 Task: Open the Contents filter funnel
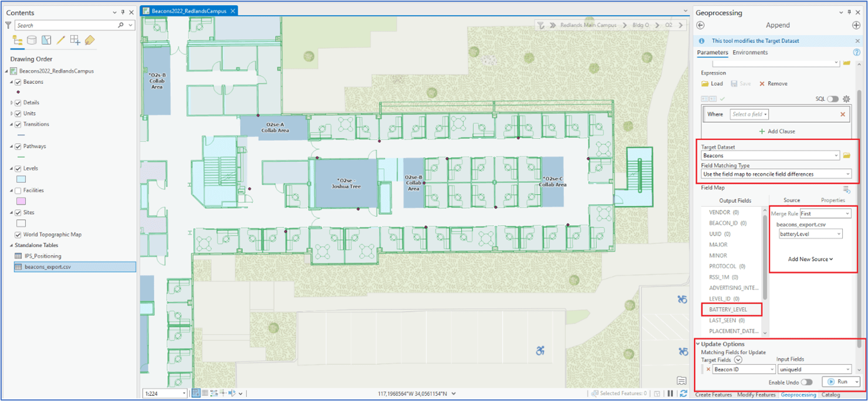point(8,25)
